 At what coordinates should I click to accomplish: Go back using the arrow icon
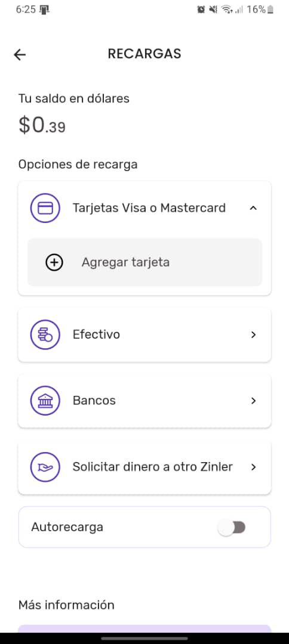point(20,55)
